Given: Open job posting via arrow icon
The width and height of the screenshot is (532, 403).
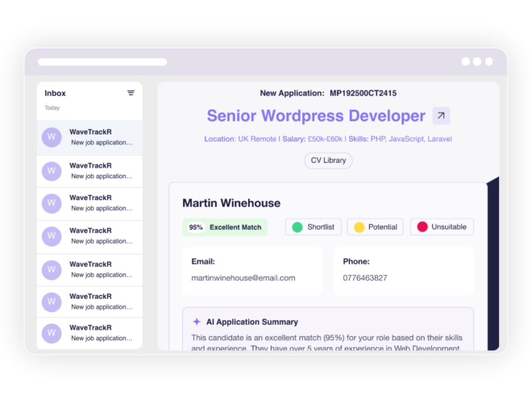Looking at the screenshot, I should coord(441,116).
